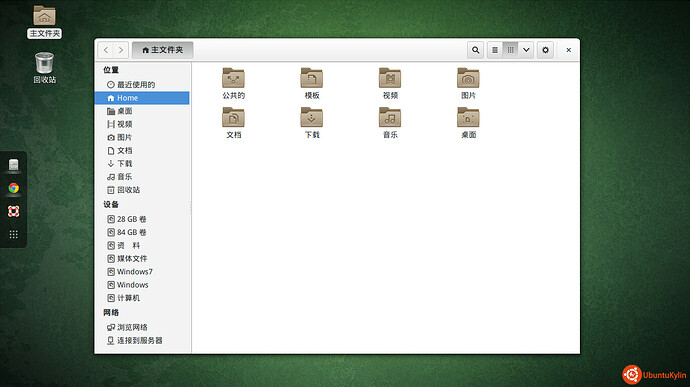The width and height of the screenshot is (690, 387).
Task: Click 连接到服务器 in the sidebar
Action: 142,340
